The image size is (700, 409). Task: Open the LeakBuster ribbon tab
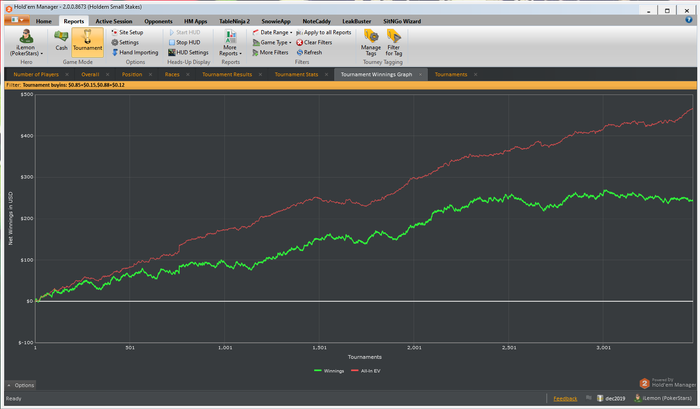point(357,21)
